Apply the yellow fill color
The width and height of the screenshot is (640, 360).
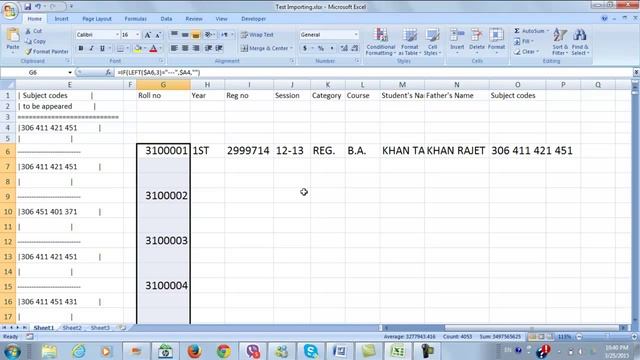[138, 49]
